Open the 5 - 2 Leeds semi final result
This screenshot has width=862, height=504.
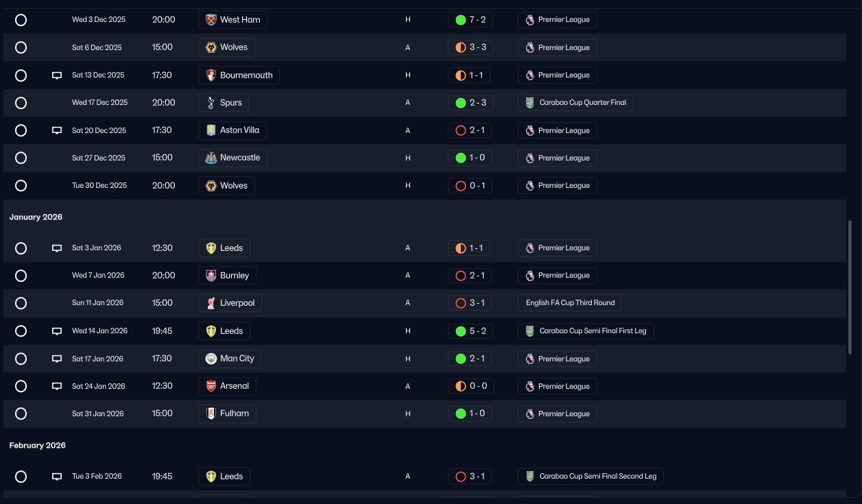(x=470, y=331)
